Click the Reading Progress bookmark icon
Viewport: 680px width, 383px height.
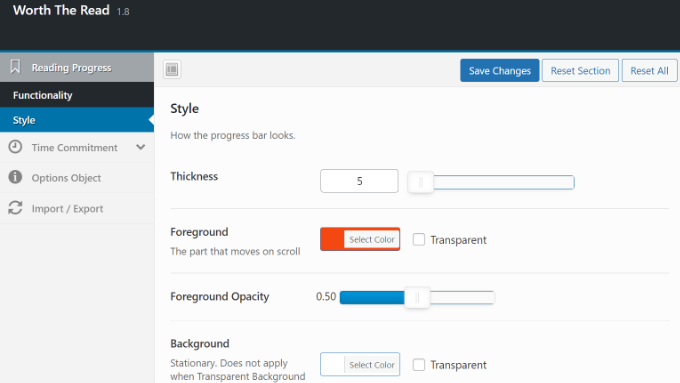point(15,67)
